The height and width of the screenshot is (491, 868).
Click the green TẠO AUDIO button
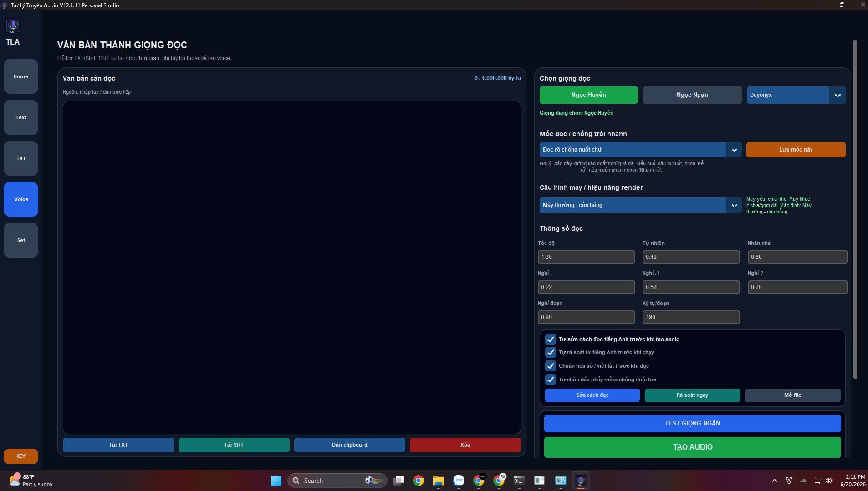pos(692,447)
